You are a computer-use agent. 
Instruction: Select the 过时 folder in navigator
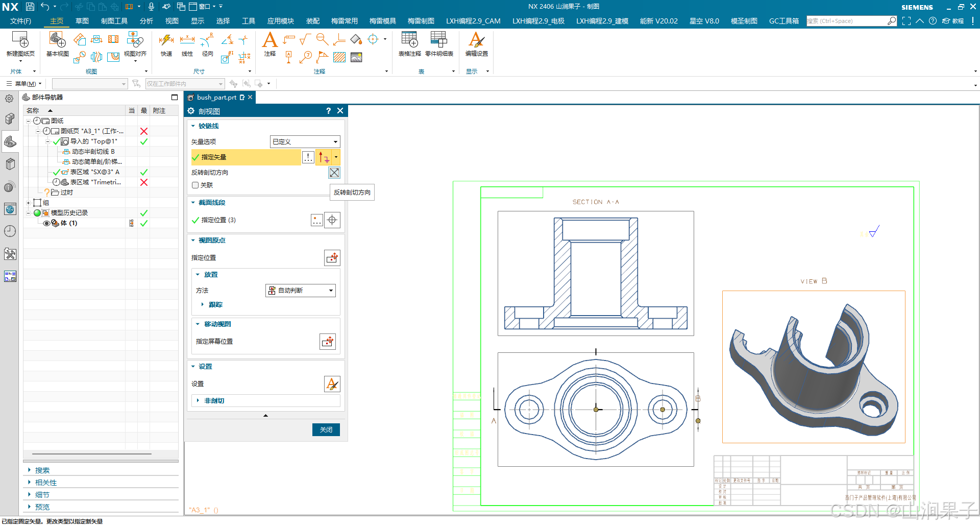pos(62,193)
